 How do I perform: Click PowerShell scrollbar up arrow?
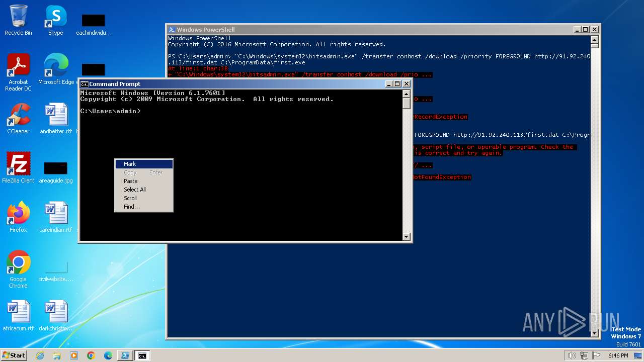pyautogui.click(x=595, y=39)
